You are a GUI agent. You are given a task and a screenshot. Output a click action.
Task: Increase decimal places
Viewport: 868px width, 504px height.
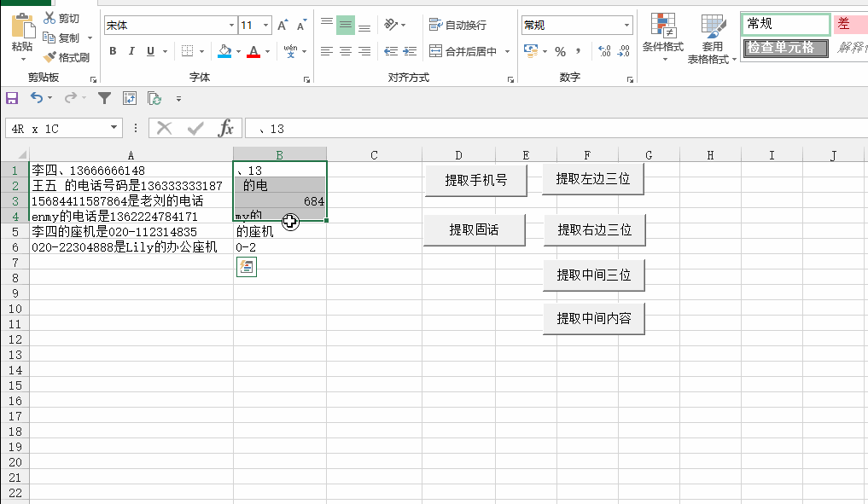tap(604, 51)
